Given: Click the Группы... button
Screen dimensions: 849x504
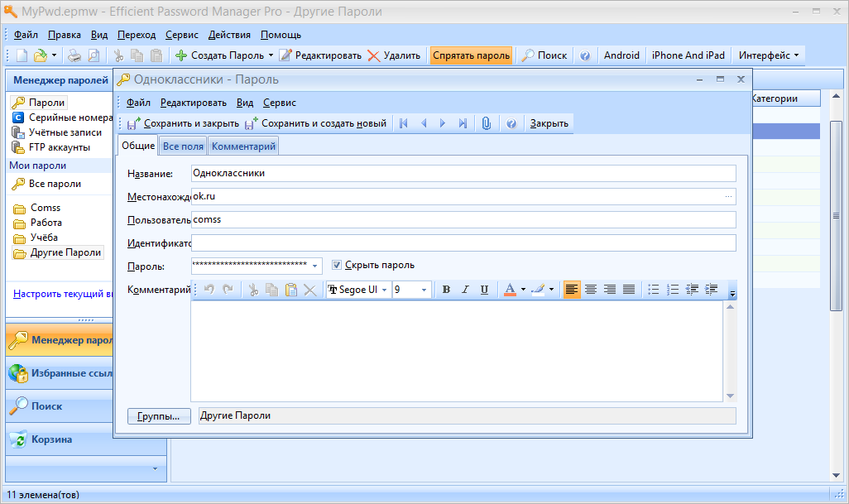Looking at the screenshot, I should [159, 416].
